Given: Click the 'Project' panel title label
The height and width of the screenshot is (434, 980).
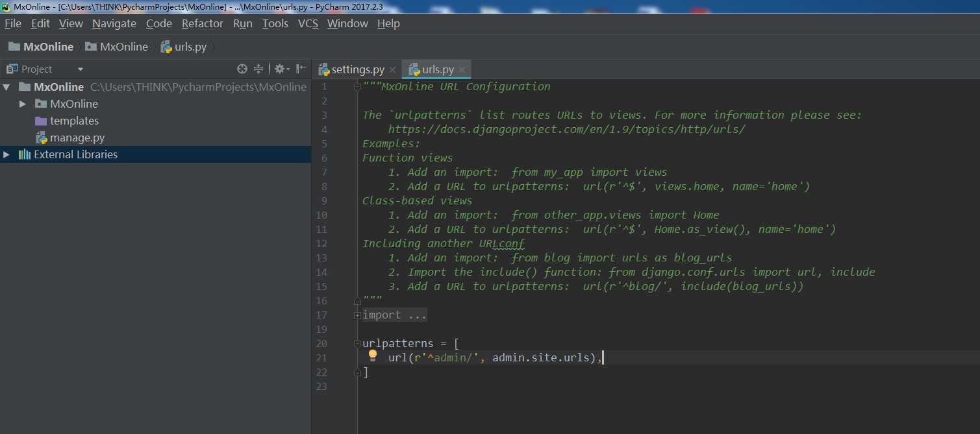Looking at the screenshot, I should point(36,69).
